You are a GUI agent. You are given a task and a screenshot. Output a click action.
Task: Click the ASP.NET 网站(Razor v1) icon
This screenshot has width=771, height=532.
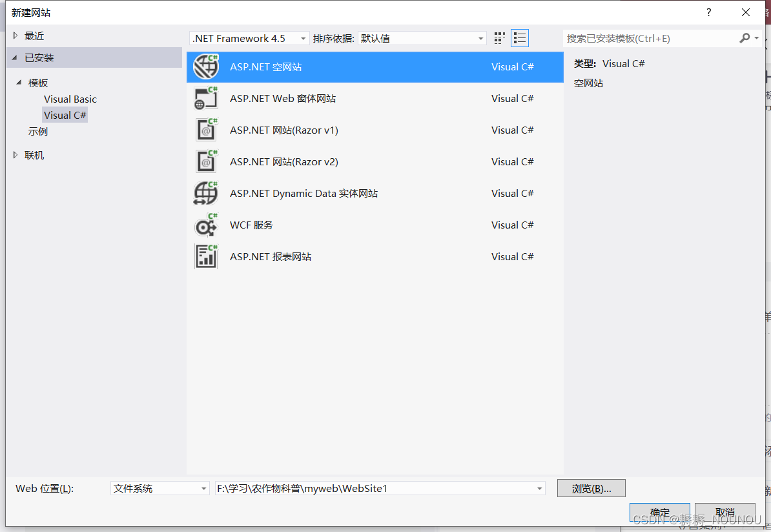[x=205, y=130]
